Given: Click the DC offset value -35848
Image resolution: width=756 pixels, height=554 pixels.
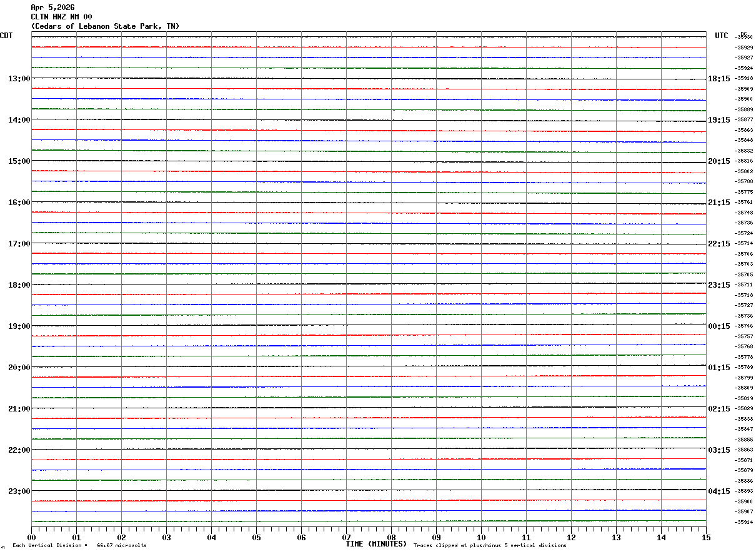Looking at the screenshot, I should coord(744,140).
